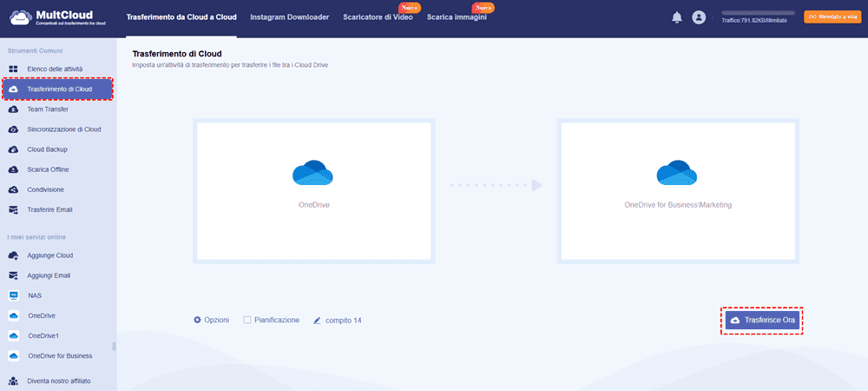
Task: Click the Diventa nostro affiliato icon
Action: pyautogui.click(x=14, y=381)
